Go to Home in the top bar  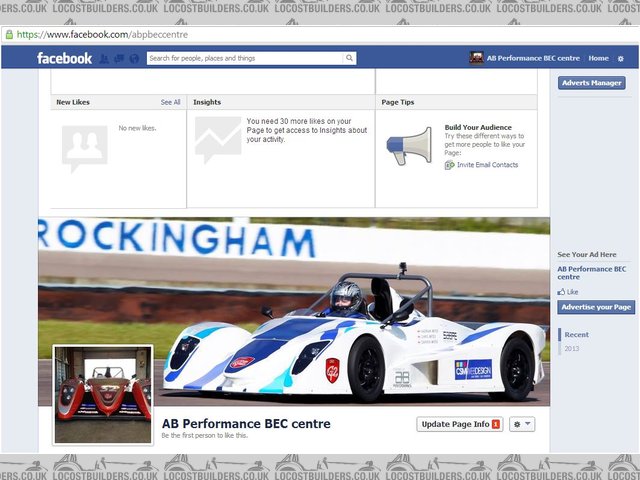click(x=598, y=58)
